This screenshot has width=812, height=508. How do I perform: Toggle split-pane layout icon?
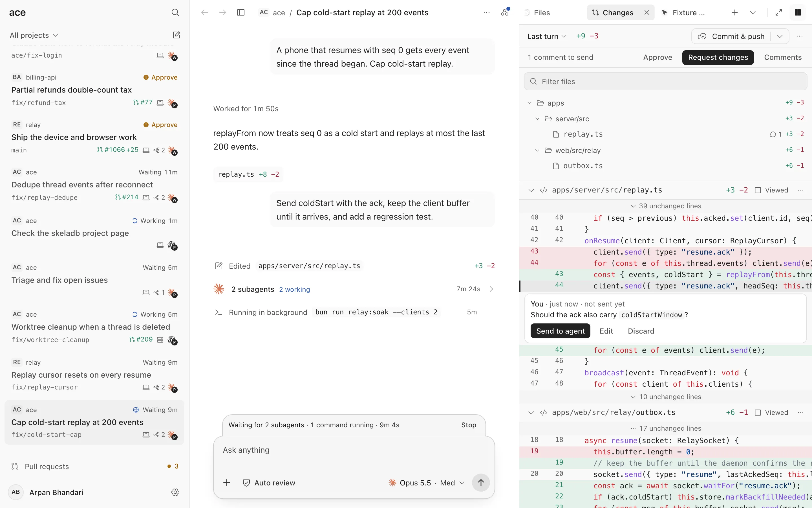(x=798, y=13)
